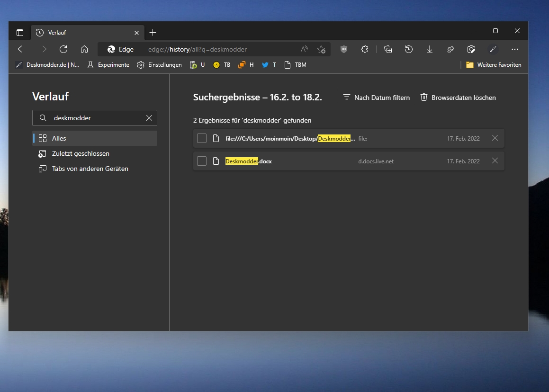Go back to previous page
The height and width of the screenshot is (392, 549).
coord(22,49)
